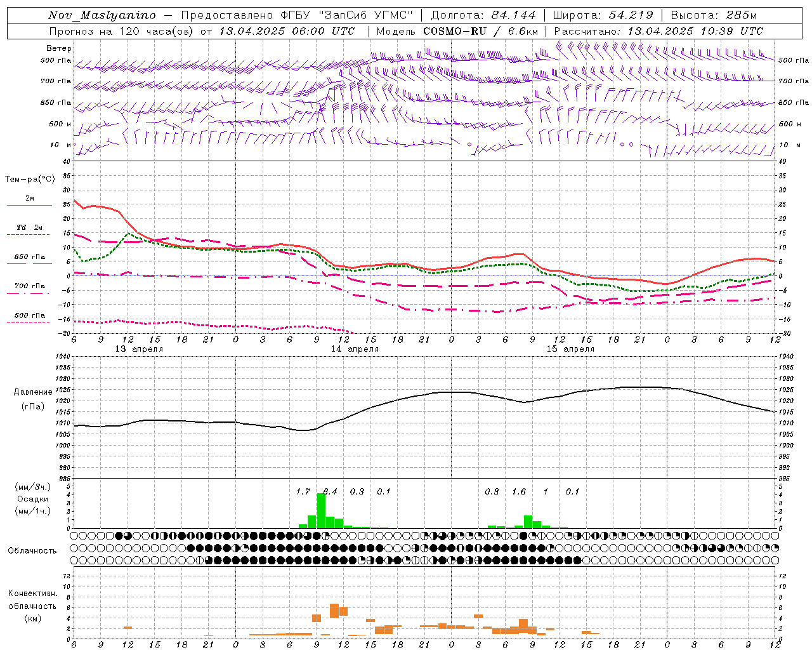Click the '700 гПа' temperature legend entry
The image size is (812, 650).
pos(29,289)
